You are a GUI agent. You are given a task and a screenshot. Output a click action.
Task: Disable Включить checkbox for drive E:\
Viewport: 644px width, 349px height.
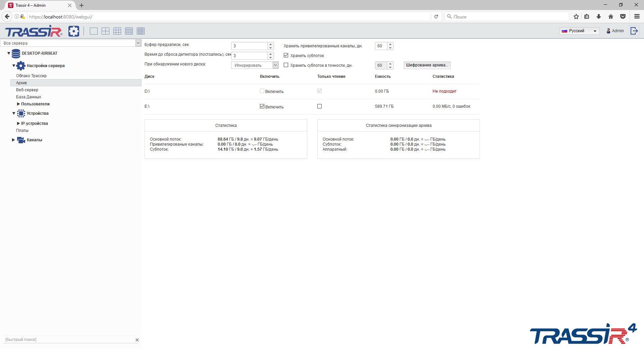coord(261,106)
